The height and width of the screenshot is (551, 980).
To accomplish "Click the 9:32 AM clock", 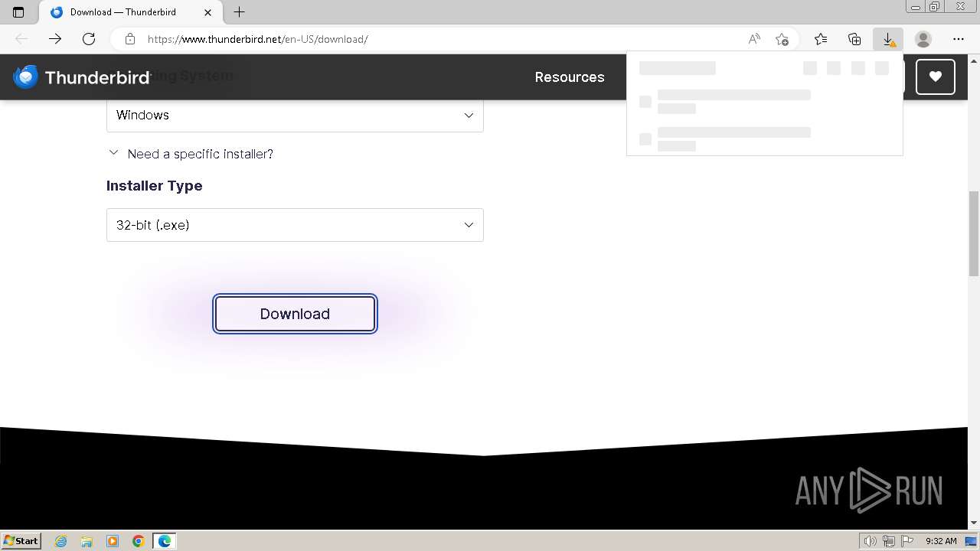I will (x=941, y=541).
